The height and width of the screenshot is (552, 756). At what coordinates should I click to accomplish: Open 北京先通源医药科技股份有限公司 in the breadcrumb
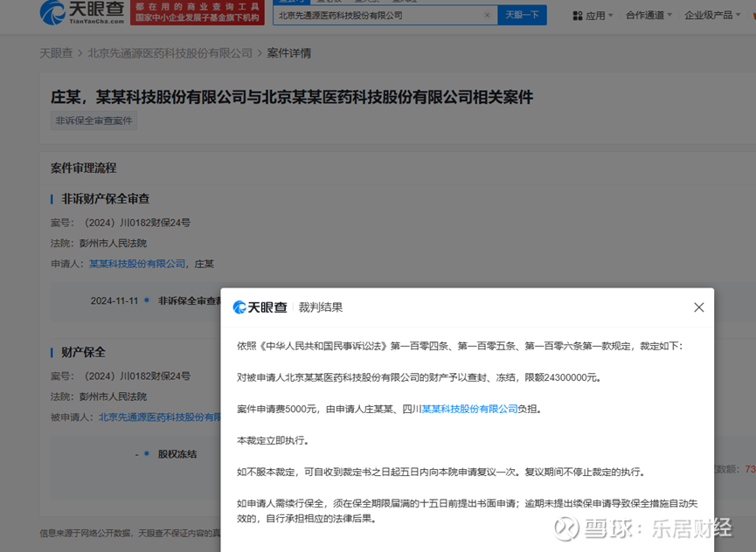click(x=170, y=53)
